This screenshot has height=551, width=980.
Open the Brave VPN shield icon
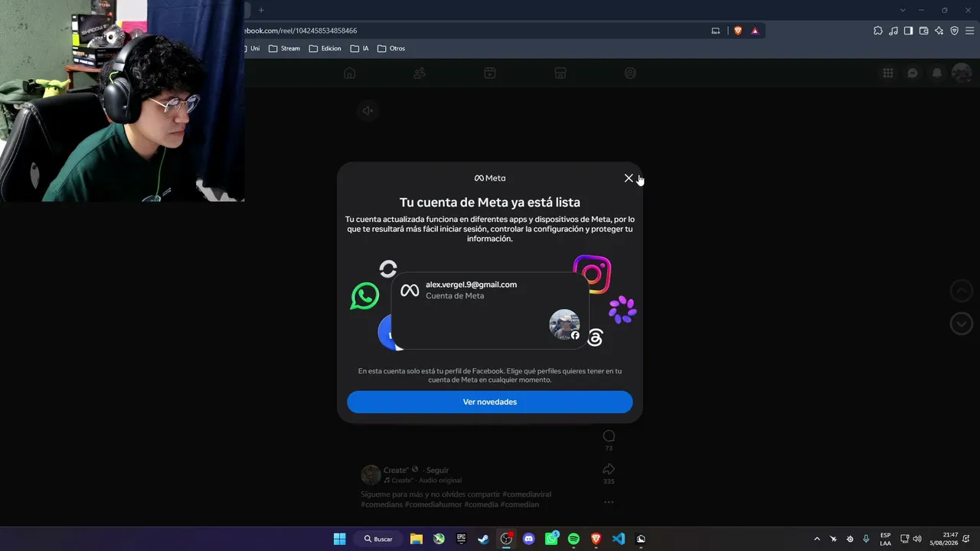pos(955,31)
